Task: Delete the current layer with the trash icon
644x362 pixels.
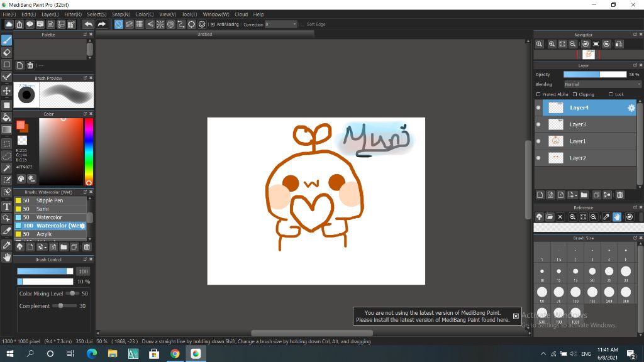Action: pyautogui.click(x=619, y=195)
